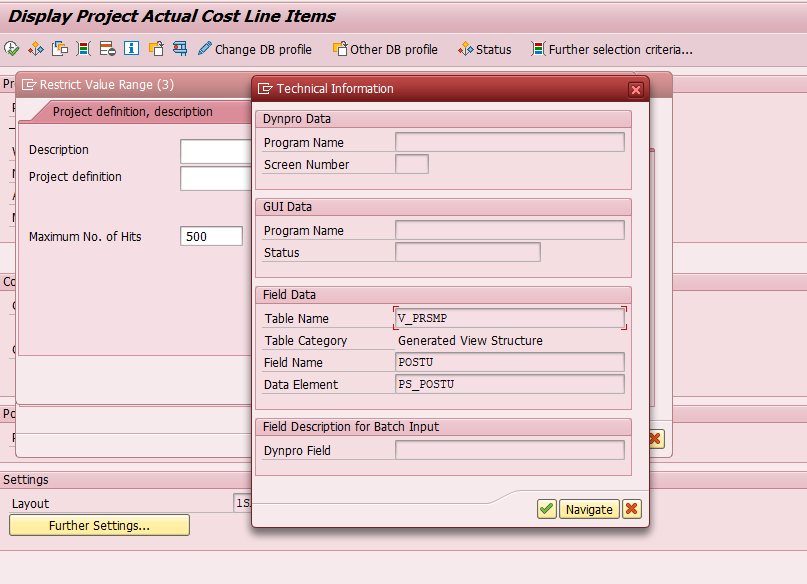This screenshot has height=584, width=807.
Task: Click the Execute icon in the toolbar
Action: coord(11,48)
